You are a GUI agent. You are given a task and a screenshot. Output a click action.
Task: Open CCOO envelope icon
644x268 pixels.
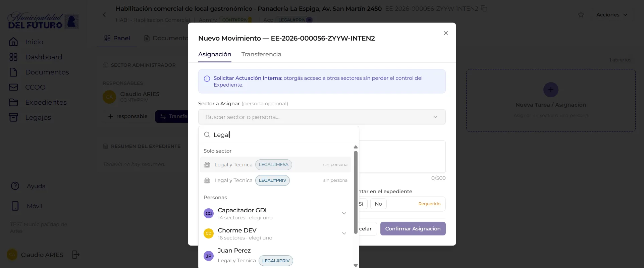click(13, 87)
